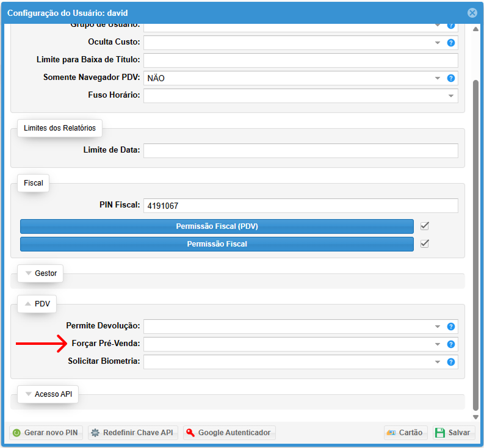Show help for Solicitar Biometria field
The width and height of the screenshot is (484, 448).
point(451,362)
